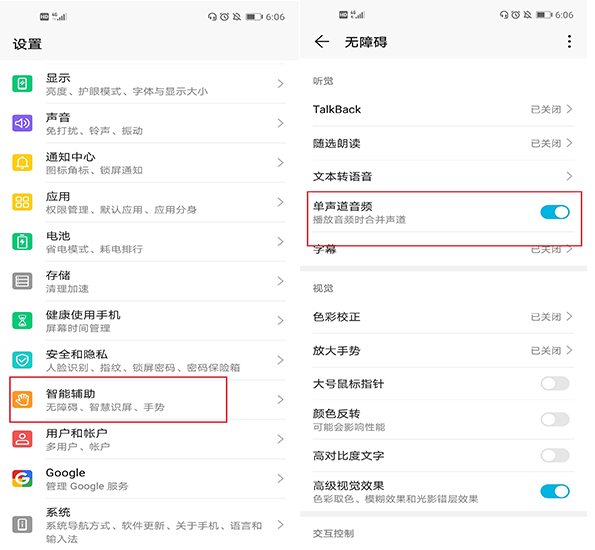
Task: Tap the yellow notification bell icon
Action: pos(22,162)
